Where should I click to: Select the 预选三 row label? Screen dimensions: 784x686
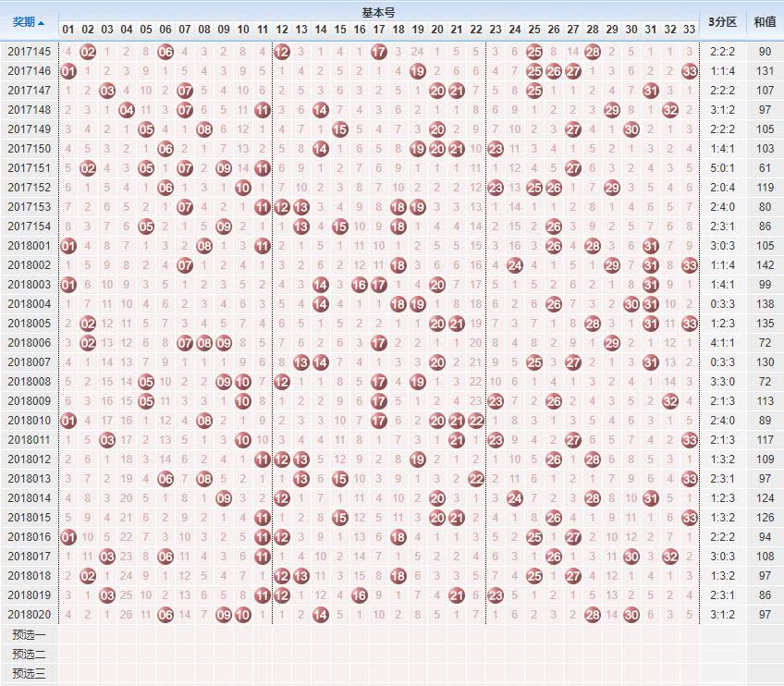[x=29, y=673]
